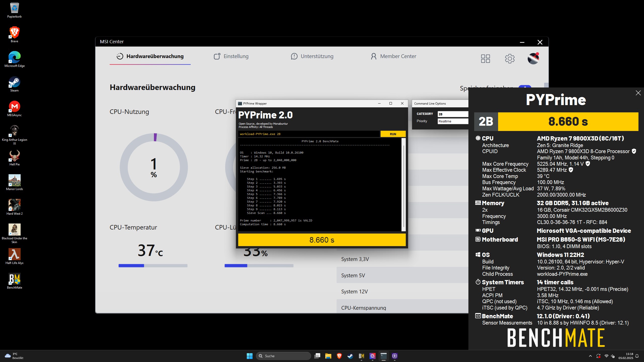Screen dimensions: 644x362
Task: Open the notification bell
Action: [637, 356]
